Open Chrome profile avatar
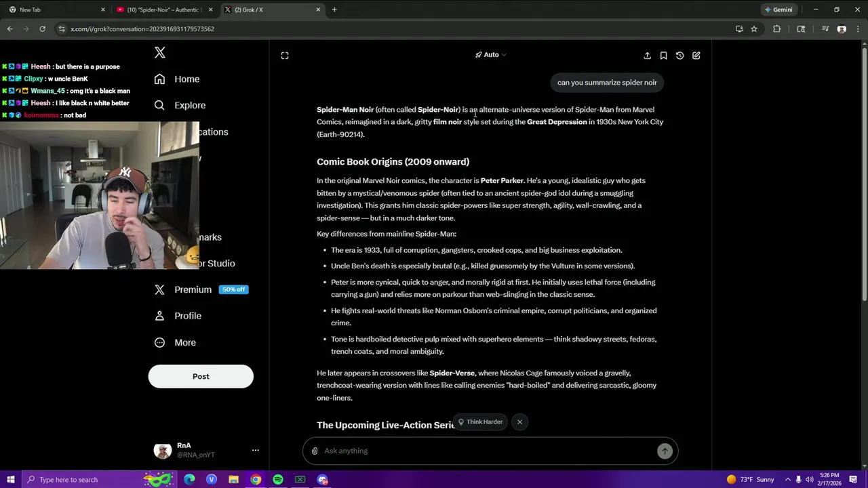Screen dimensions: 868x488 [x=842, y=29]
